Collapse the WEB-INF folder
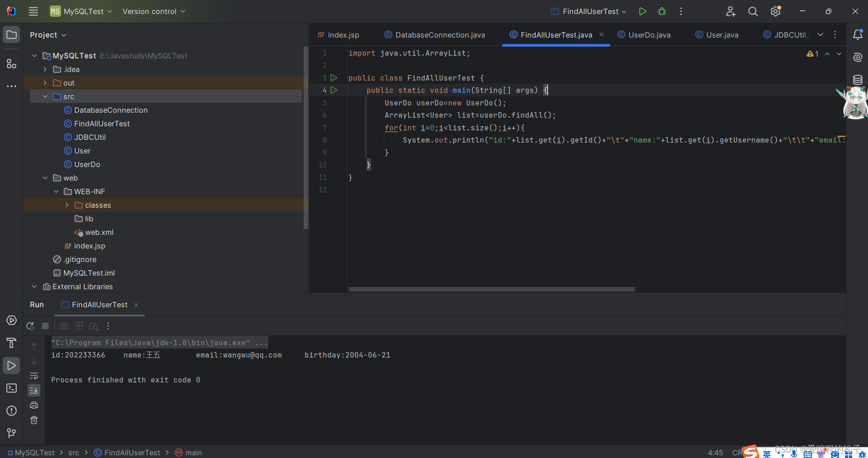 (56, 191)
